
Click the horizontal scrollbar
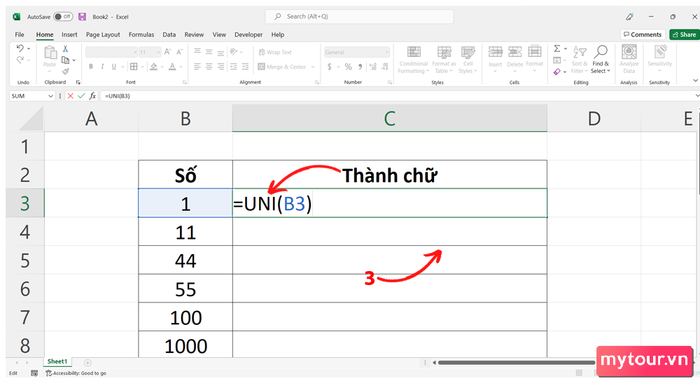(516, 362)
